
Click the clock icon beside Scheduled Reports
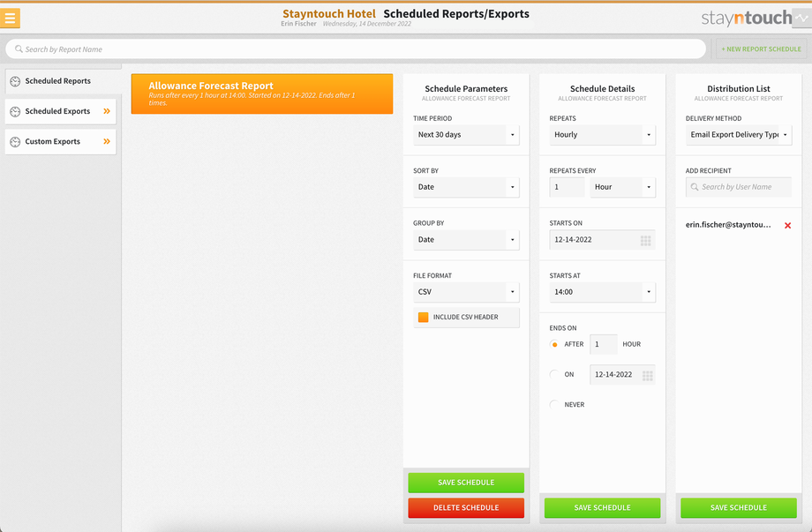(15, 81)
